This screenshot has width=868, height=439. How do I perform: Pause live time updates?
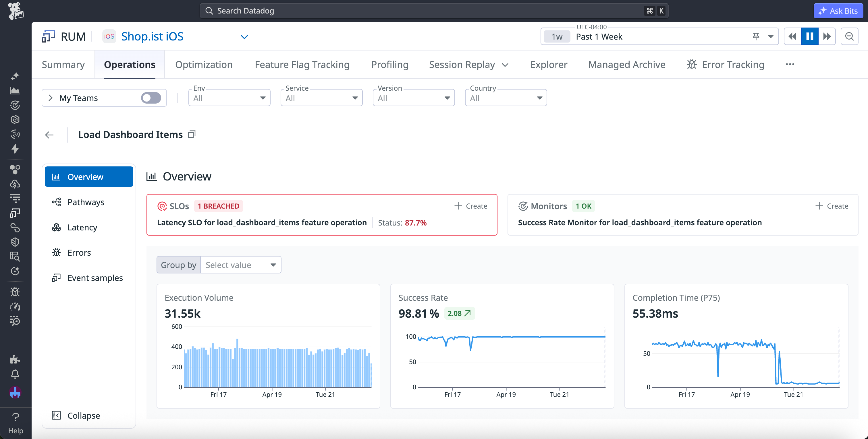click(x=810, y=36)
